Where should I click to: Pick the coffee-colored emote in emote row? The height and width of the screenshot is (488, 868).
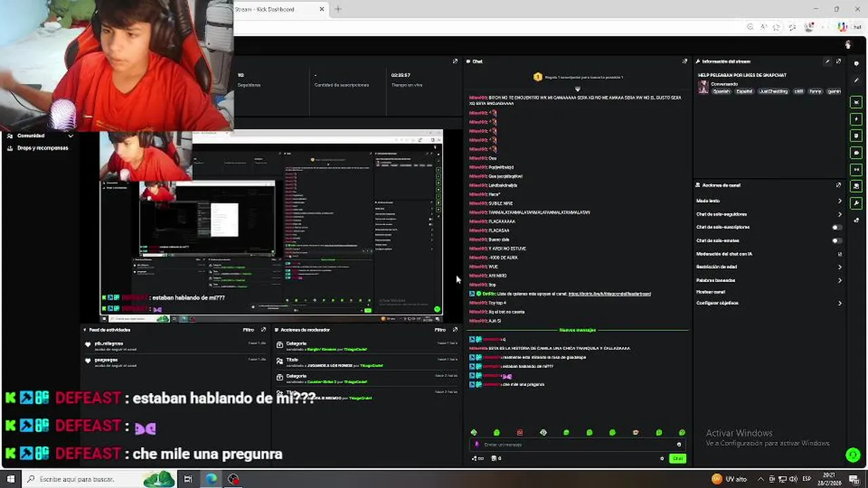635,432
